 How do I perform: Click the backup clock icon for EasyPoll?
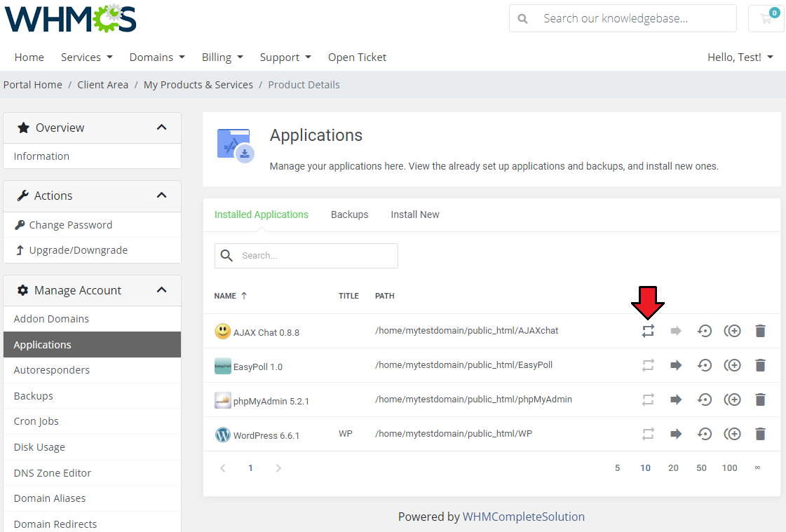[x=704, y=365]
